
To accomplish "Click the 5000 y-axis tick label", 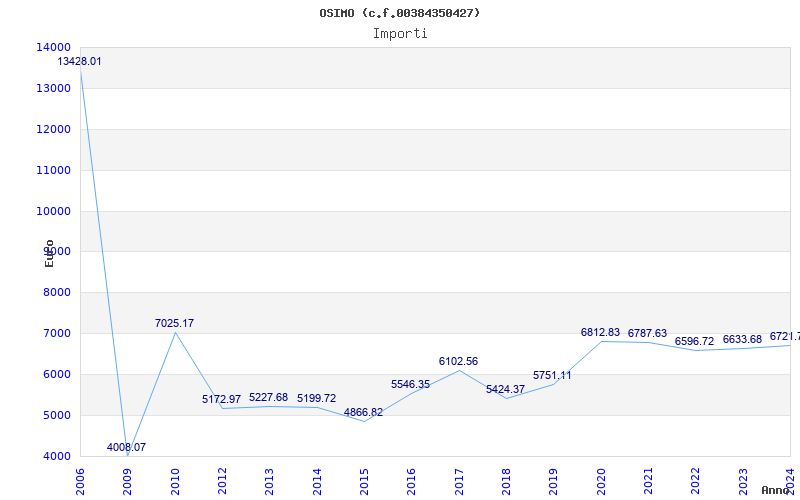I will point(56,415).
